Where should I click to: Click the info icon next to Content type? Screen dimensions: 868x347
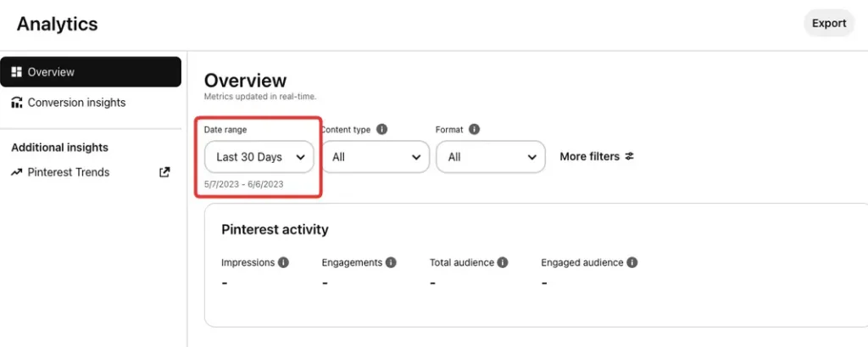coord(382,129)
